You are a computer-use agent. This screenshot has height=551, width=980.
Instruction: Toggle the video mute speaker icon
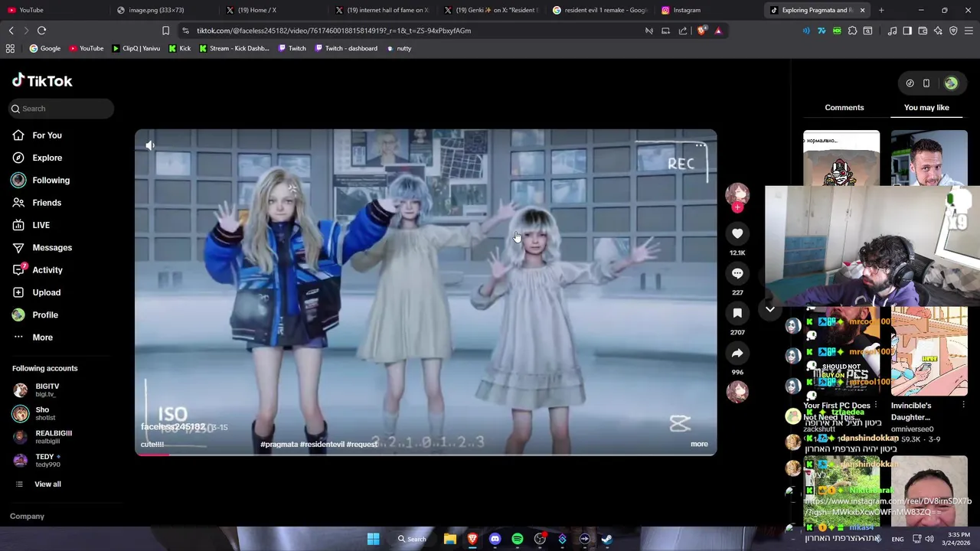point(150,145)
